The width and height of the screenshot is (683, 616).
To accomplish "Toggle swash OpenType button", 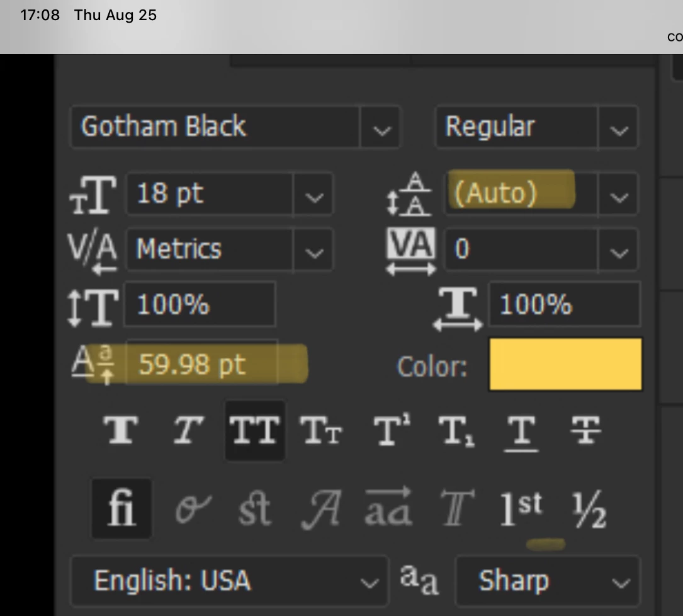I will point(322,509).
